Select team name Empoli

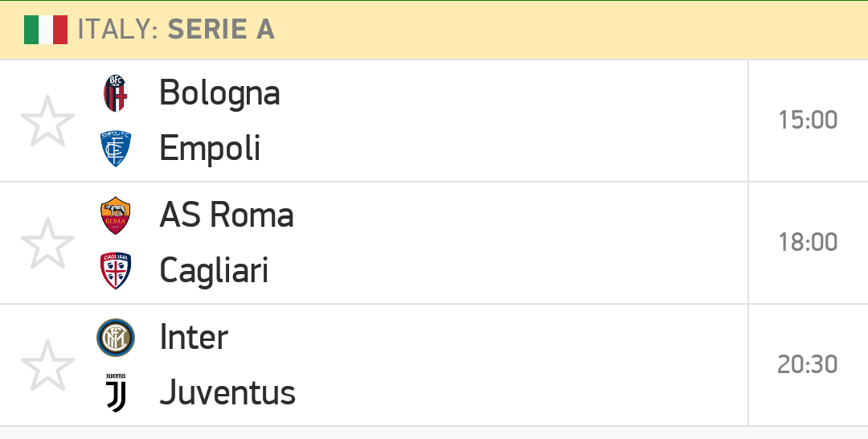click(x=210, y=149)
